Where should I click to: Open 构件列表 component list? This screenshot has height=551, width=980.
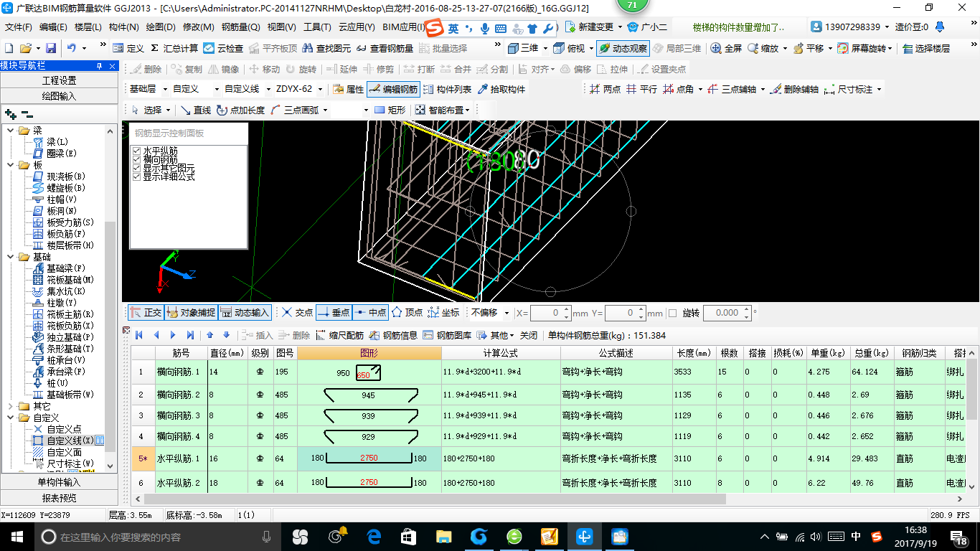click(x=448, y=89)
